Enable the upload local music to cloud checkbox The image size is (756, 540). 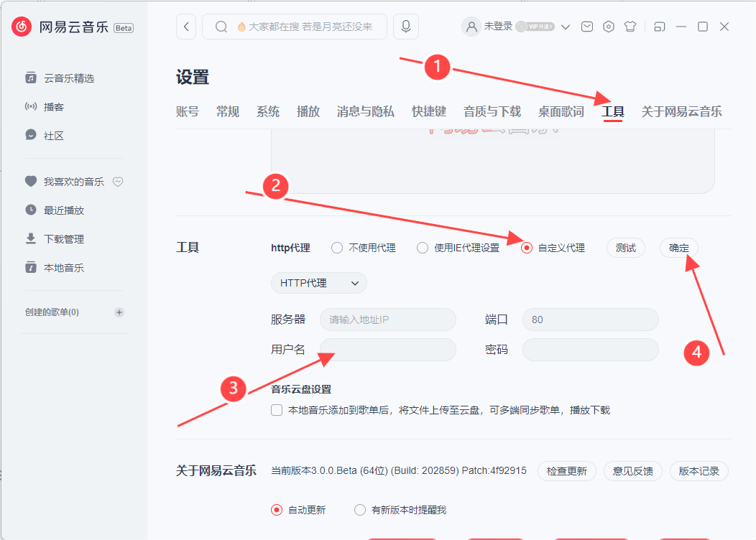pos(277,410)
